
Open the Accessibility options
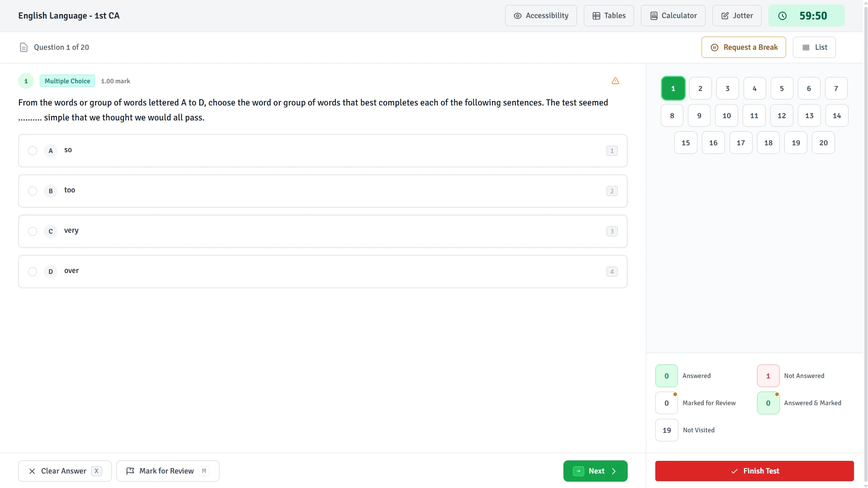pyautogui.click(x=541, y=16)
